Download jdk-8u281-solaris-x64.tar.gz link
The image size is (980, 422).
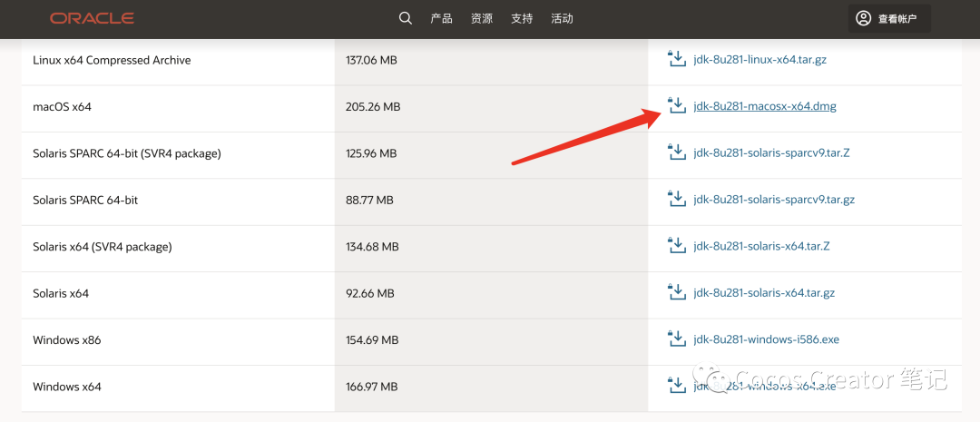(764, 293)
